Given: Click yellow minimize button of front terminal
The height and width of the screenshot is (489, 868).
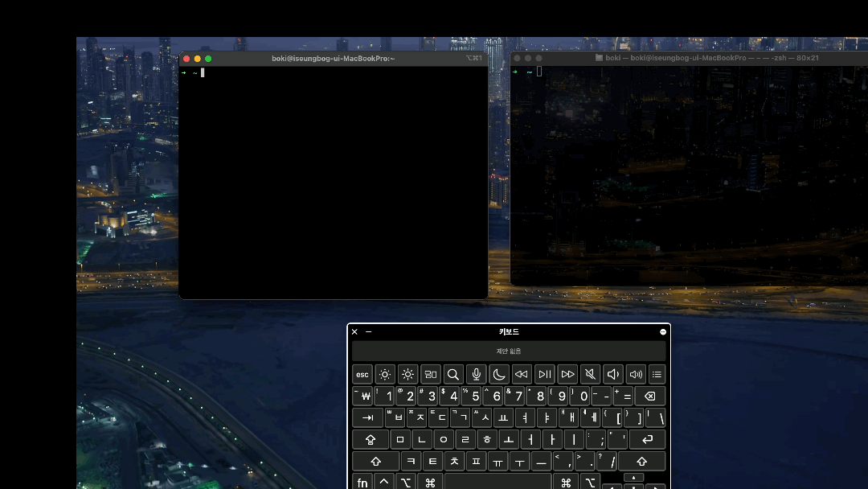Looking at the screenshot, I should point(197,59).
